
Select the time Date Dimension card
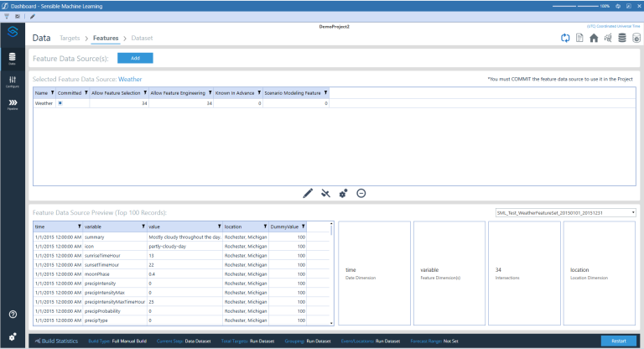[374, 273]
